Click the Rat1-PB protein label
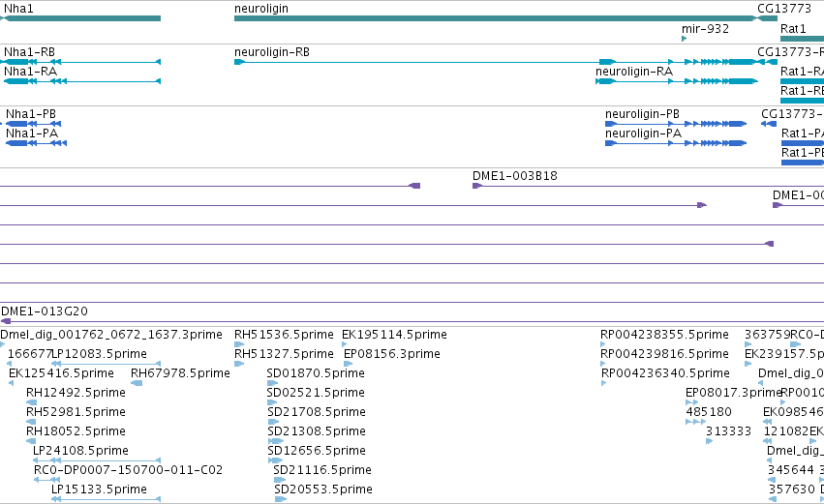 [x=803, y=152]
